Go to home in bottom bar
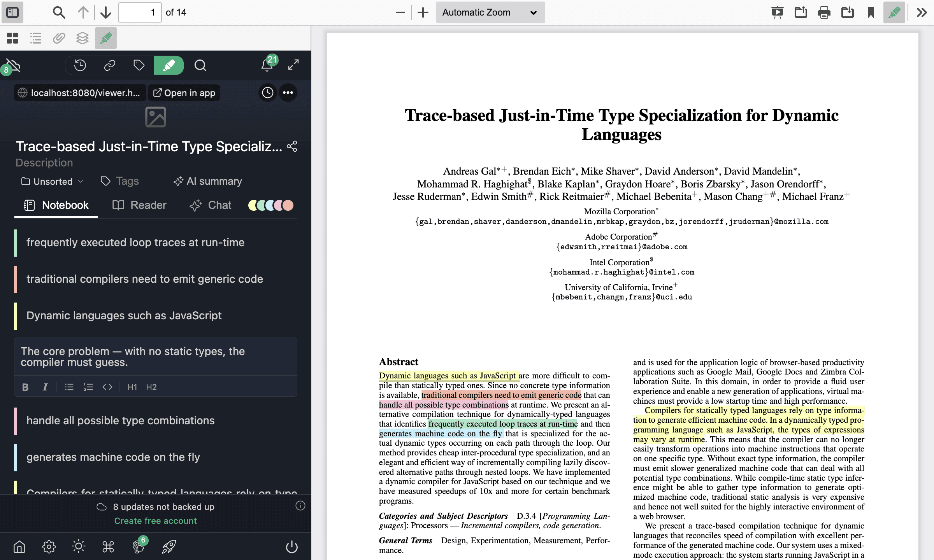This screenshot has height=560, width=934. coord(19,547)
